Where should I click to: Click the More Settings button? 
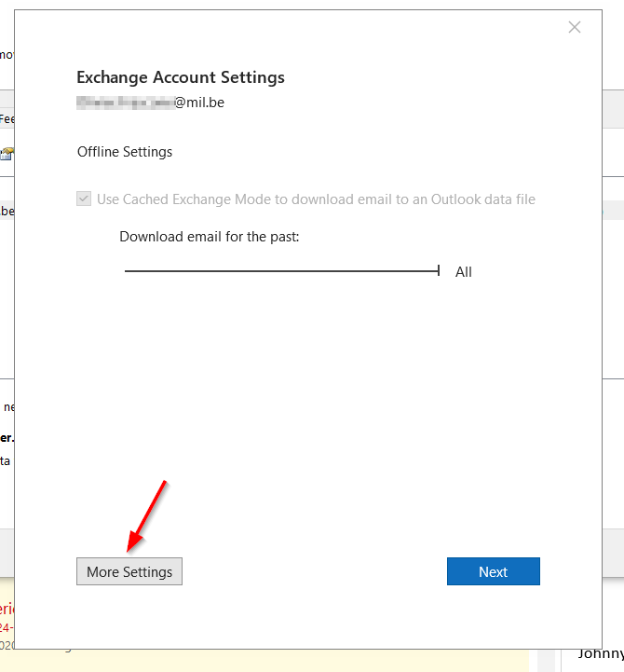point(129,571)
